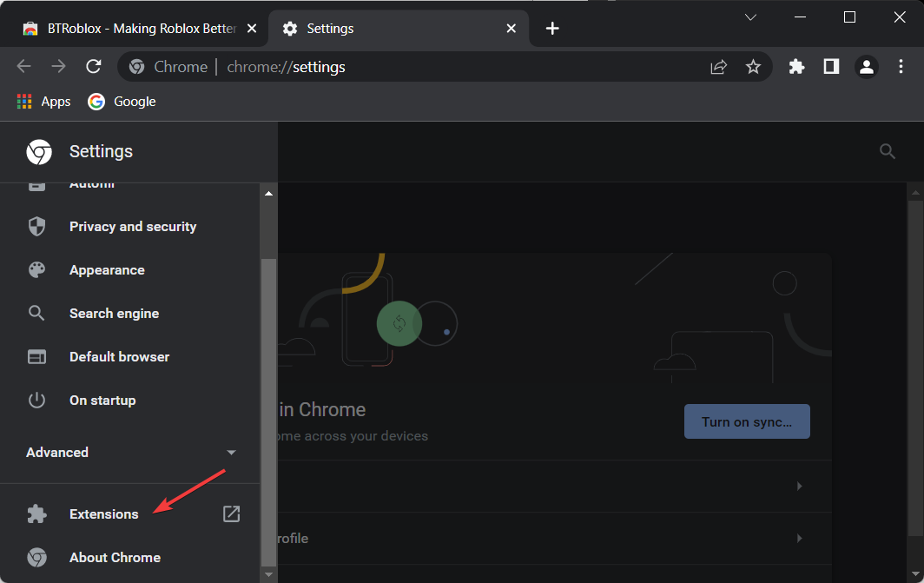Screen dimensions: 924x583
Task: Open Apps grid in bookmarks bar
Action: (43, 102)
